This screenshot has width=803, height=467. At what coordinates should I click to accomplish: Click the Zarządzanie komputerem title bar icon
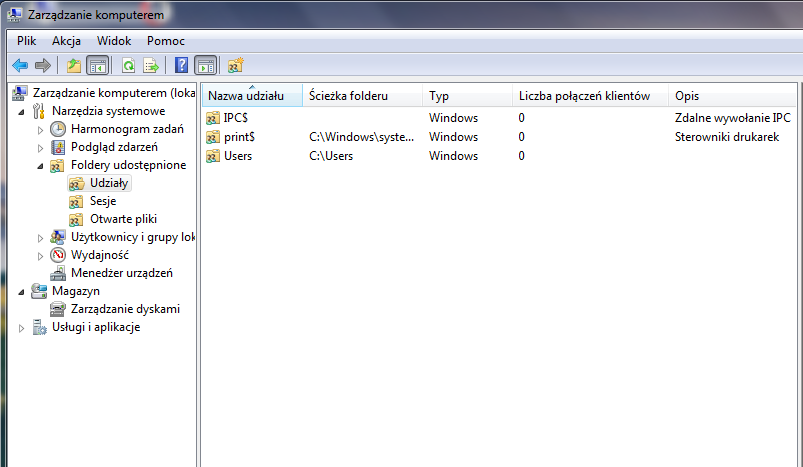point(15,15)
